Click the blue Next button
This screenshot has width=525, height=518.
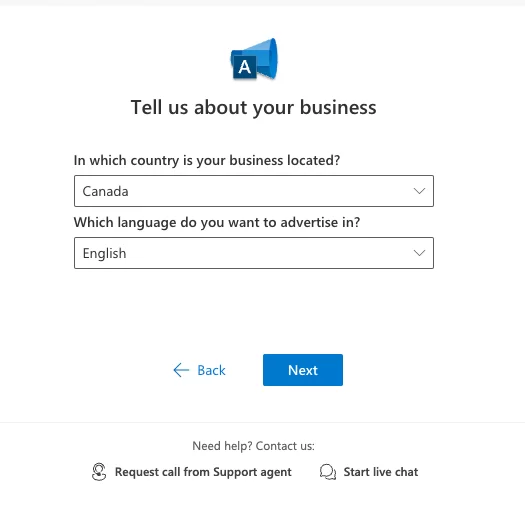[x=303, y=370]
